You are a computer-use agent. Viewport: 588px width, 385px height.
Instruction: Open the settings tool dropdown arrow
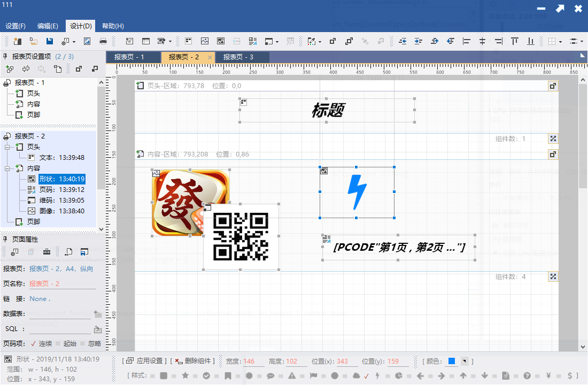74,42
